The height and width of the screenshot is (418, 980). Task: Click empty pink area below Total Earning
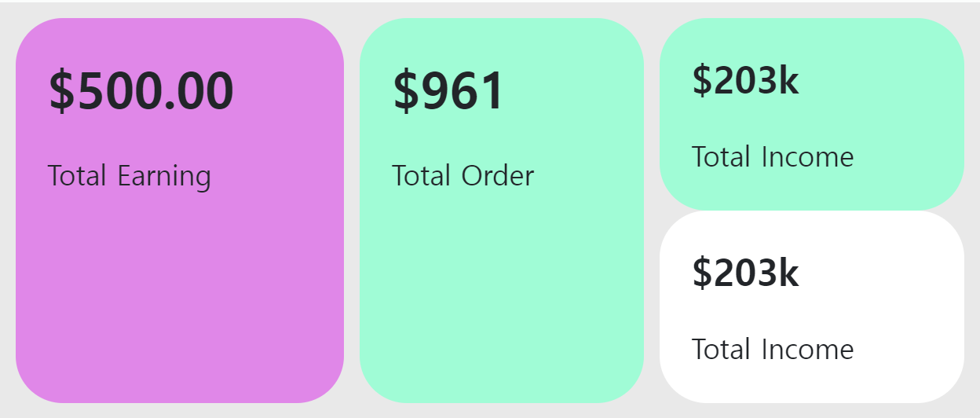tap(180, 299)
